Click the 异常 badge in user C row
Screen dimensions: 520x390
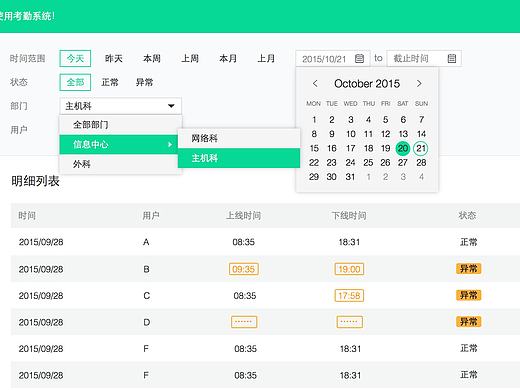(468, 295)
